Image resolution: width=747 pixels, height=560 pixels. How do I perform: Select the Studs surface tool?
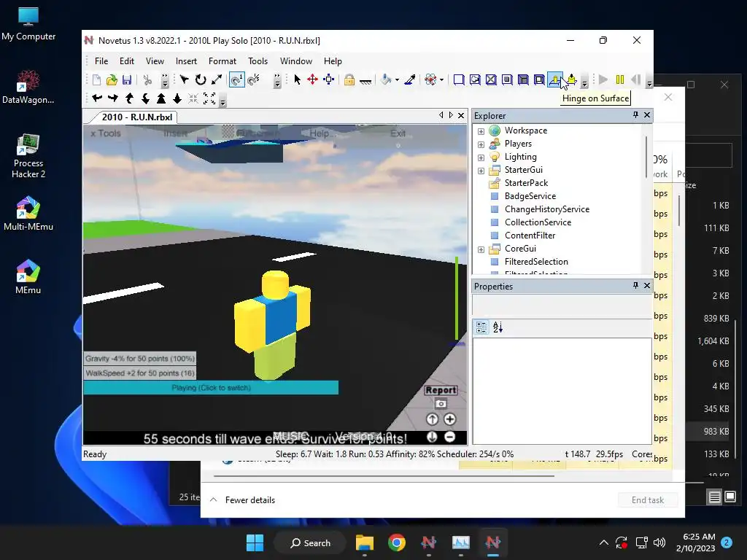click(508, 79)
